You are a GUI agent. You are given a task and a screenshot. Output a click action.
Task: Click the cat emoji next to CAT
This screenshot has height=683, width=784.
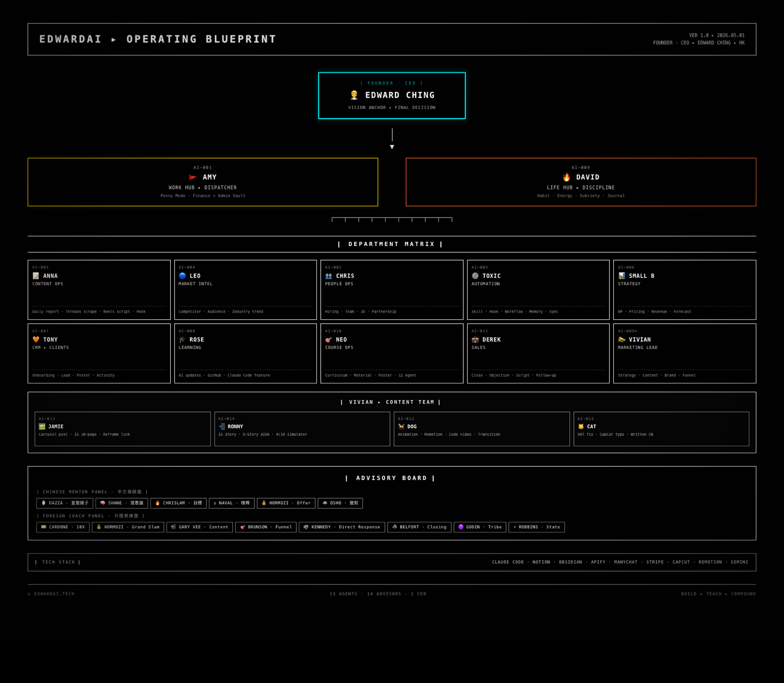coord(581,426)
